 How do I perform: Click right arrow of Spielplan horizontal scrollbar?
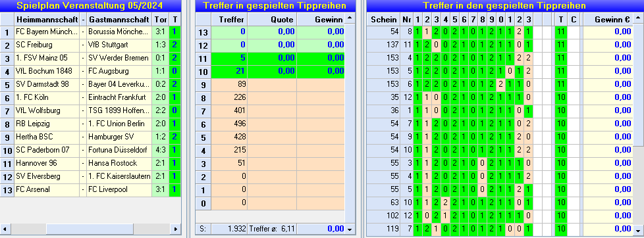coord(175,229)
